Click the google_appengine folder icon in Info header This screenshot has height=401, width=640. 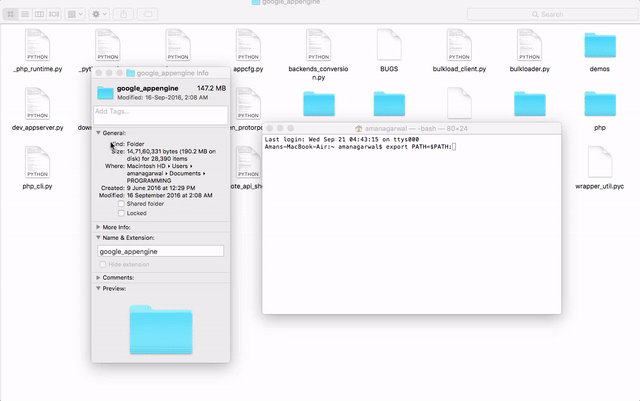pos(105,93)
